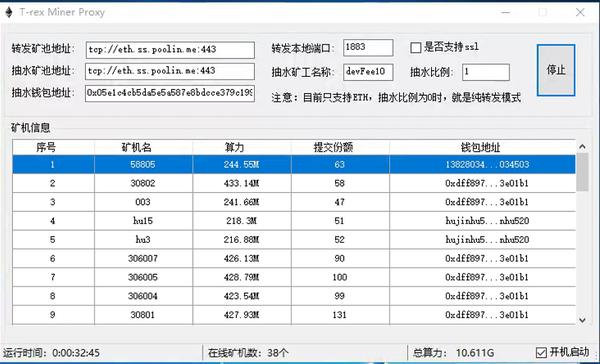Image resolution: width=600 pixels, height=364 pixels.
Task: Click sequence number 6 cell
Action: point(53,258)
